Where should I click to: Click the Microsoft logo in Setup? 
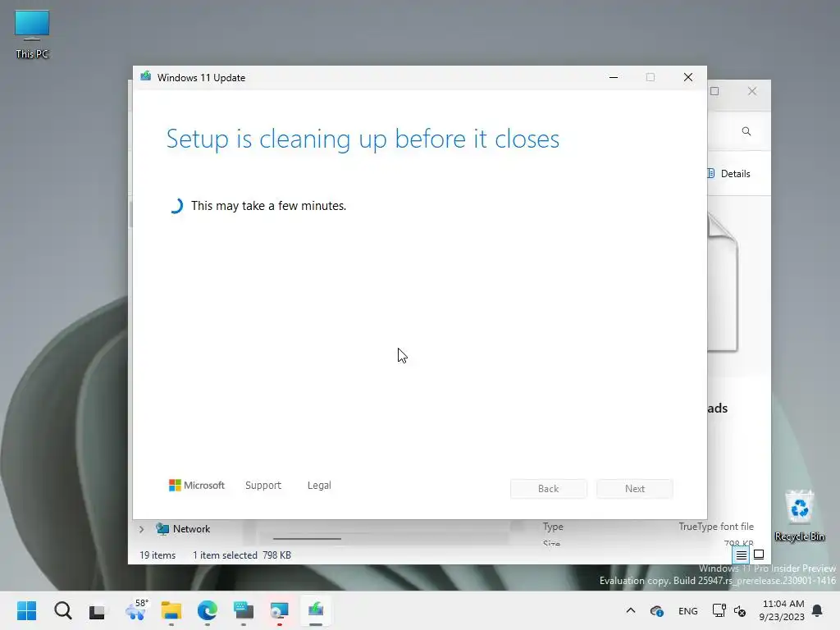coord(197,486)
